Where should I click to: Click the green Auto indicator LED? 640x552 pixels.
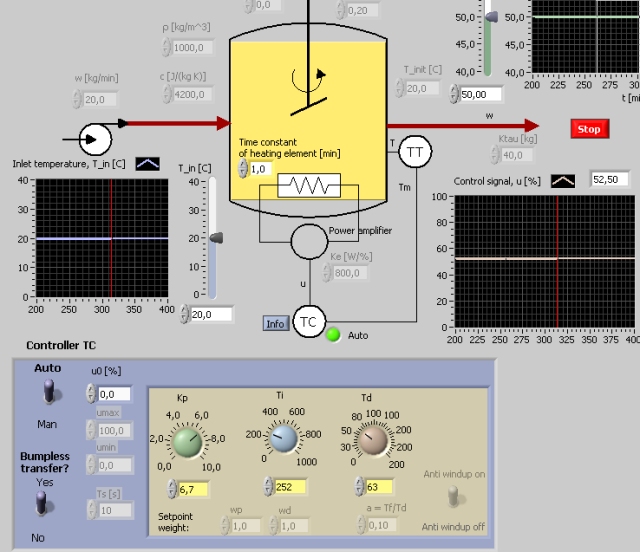coord(333,335)
